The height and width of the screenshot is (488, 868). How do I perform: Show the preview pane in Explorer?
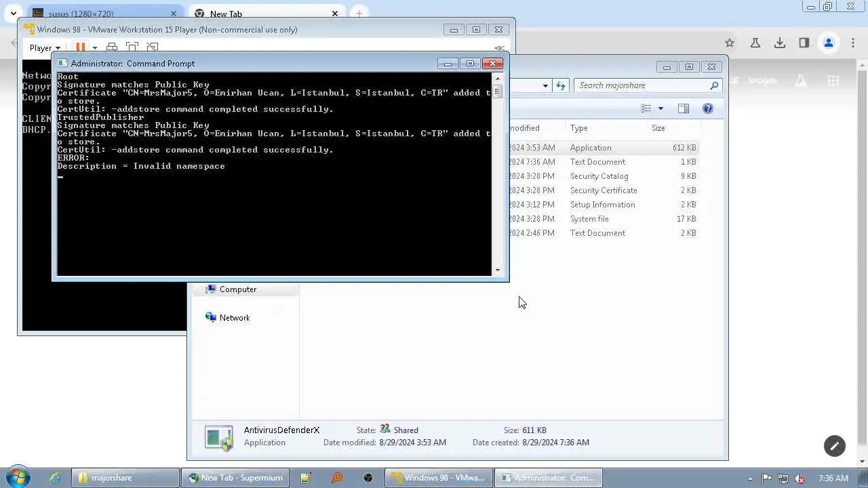point(684,108)
